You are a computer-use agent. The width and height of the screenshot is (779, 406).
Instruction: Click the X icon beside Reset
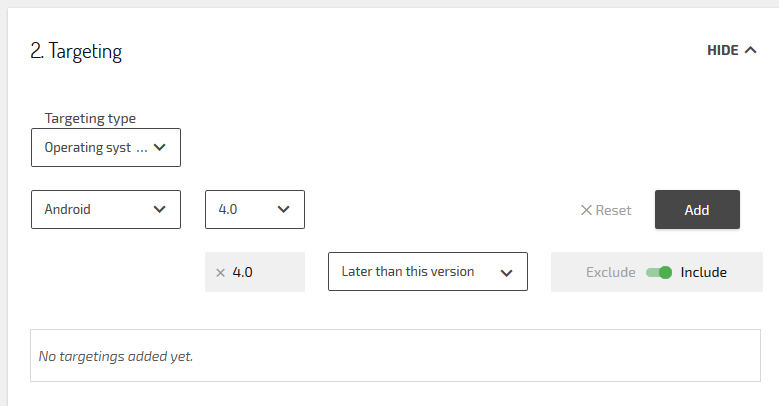[586, 210]
